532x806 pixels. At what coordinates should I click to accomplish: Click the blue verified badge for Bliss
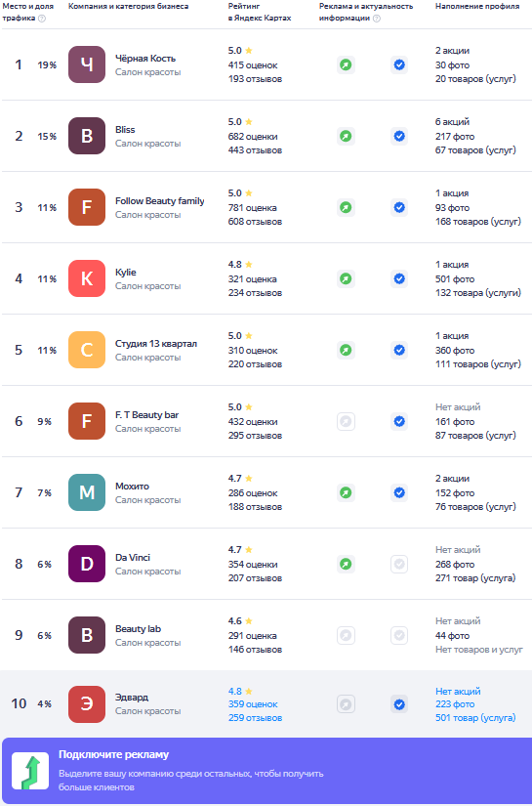[399, 136]
